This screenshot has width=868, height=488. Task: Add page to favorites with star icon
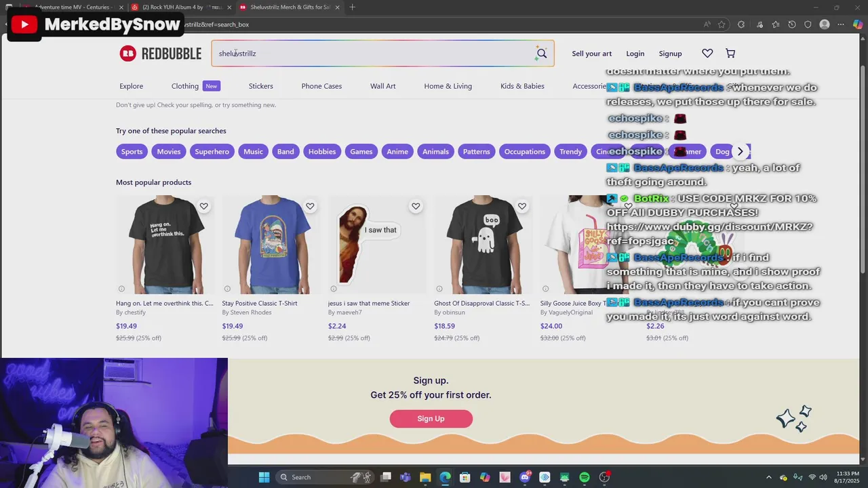722,24
